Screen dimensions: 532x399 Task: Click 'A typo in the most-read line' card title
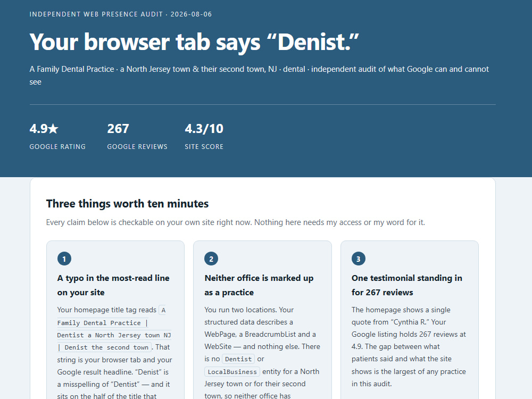113,285
